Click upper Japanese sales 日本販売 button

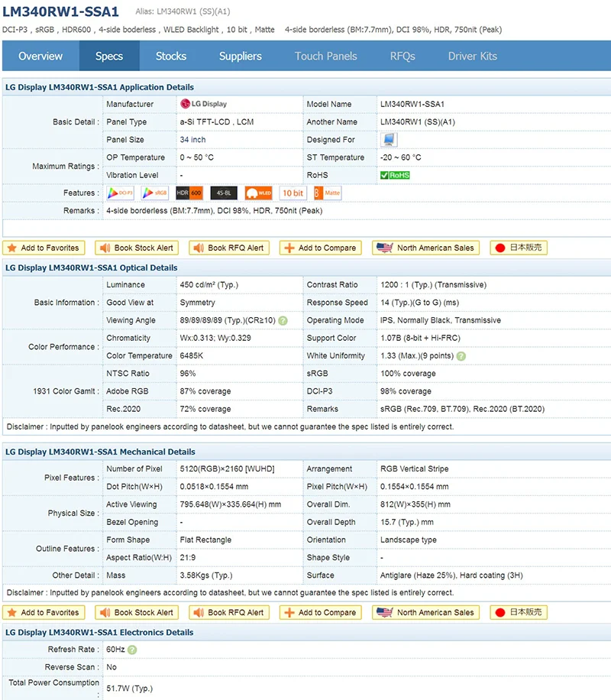click(x=519, y=248)
